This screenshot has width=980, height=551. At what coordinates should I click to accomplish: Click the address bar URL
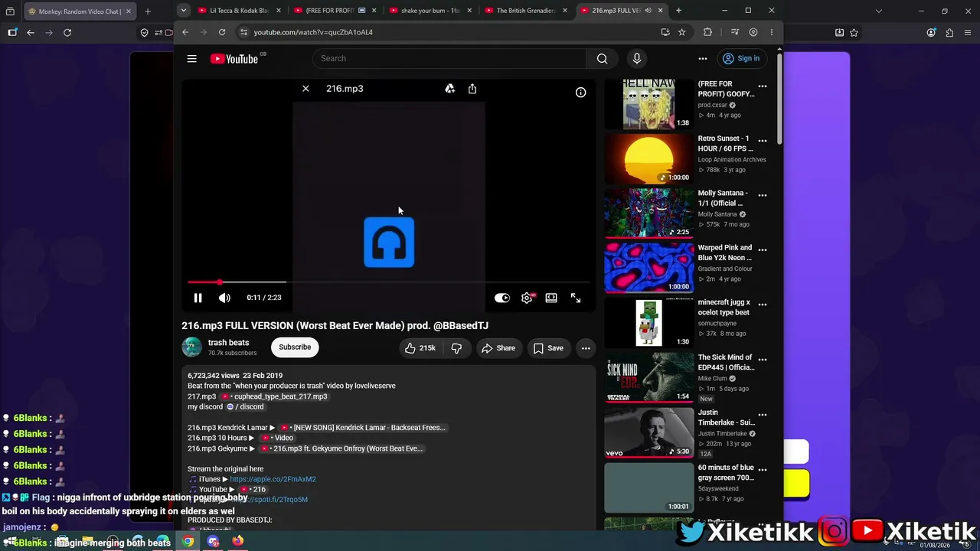[x=313, y=32]
